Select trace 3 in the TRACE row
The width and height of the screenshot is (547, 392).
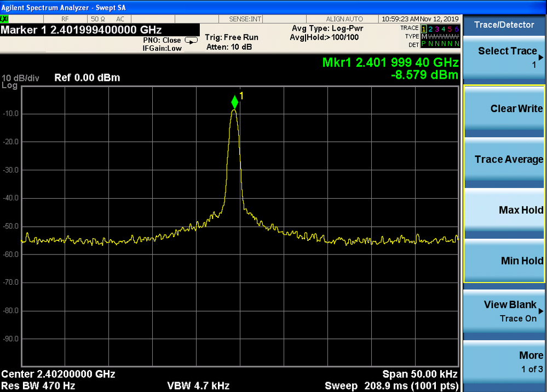[437, 29]
